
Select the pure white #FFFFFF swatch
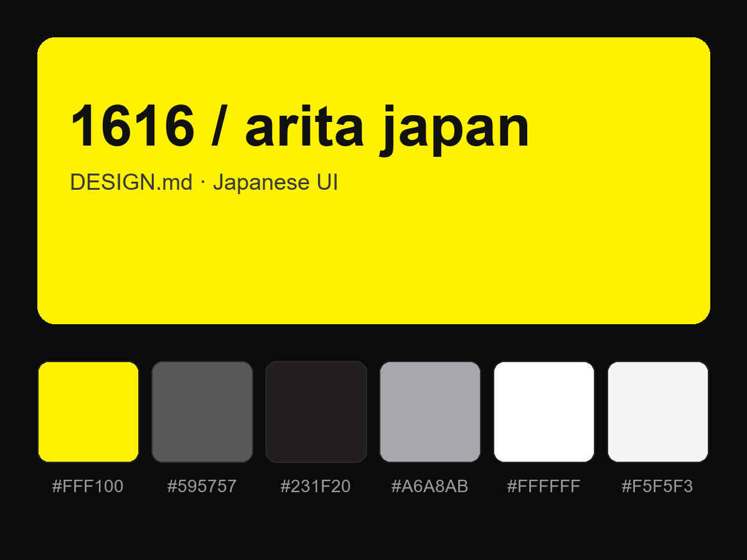coord(544,412)
